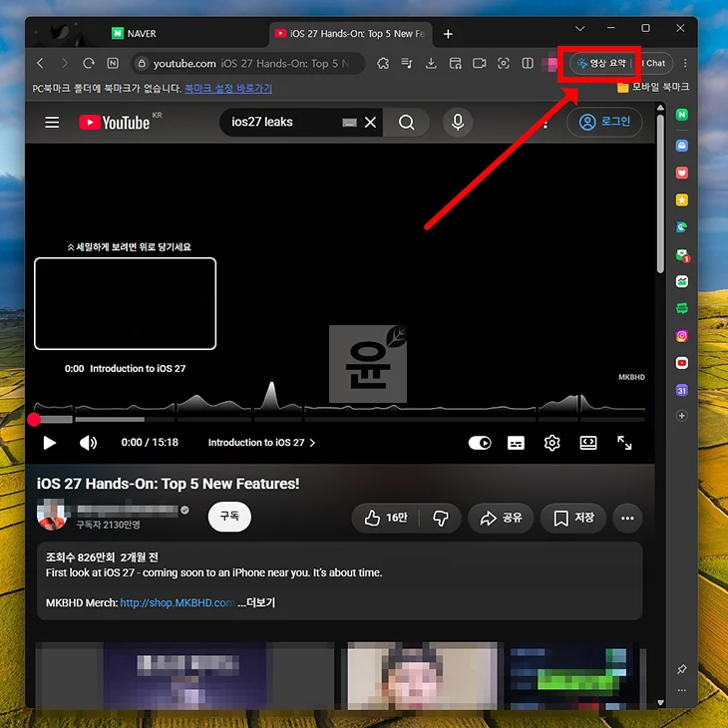728x728 pixels.
Task: Open the tab list dropdown chevron
Action: coord(579,28)
